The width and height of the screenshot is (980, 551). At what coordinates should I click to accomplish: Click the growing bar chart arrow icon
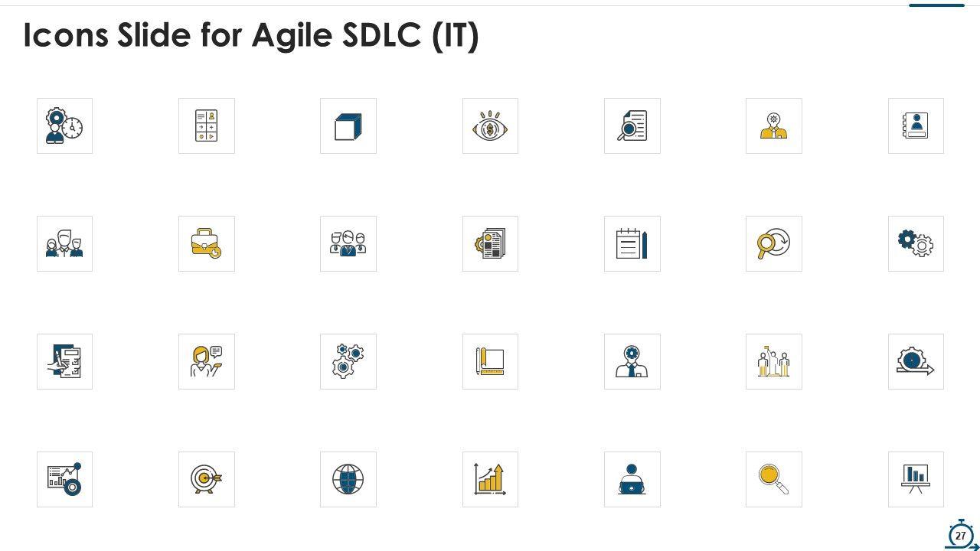(490, 479)
